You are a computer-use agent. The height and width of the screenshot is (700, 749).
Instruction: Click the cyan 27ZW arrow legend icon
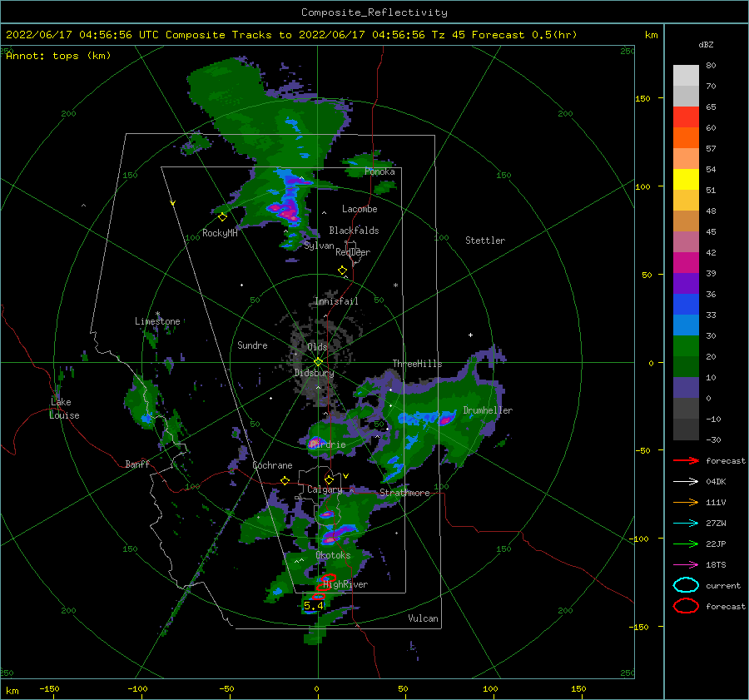tap(686, 524)
